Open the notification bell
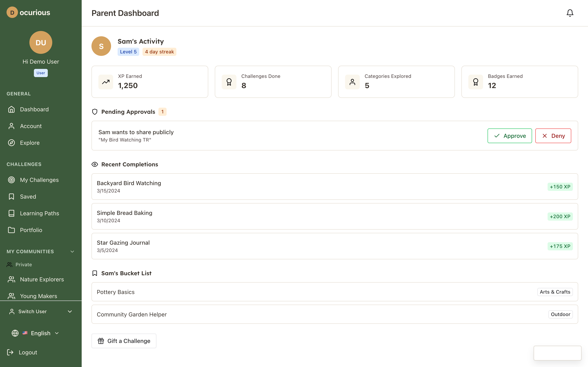 [x=570, y=13]
